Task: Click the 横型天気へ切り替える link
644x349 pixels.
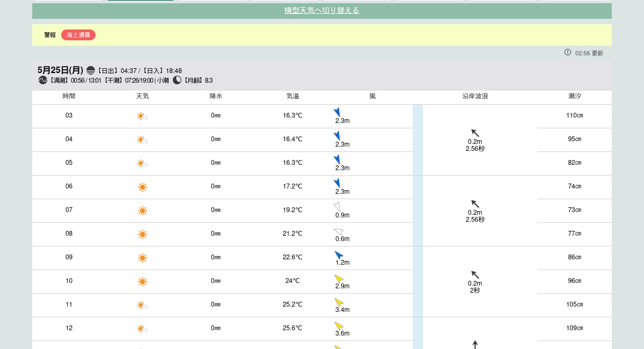Action: click(322, 11)
